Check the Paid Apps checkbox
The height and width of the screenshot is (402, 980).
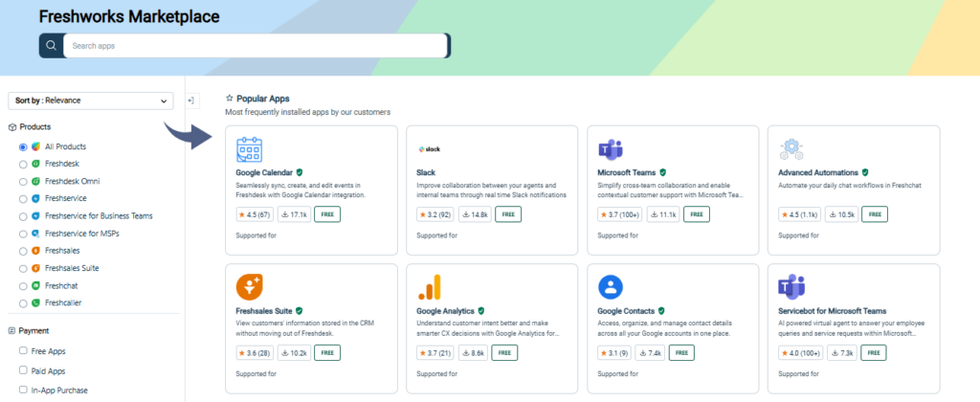[x=23, y=370]
